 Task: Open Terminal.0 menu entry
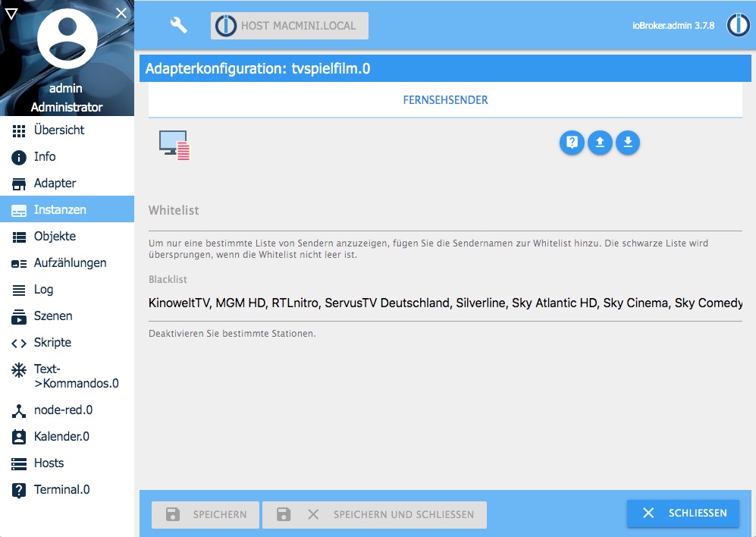pos(67,490)
